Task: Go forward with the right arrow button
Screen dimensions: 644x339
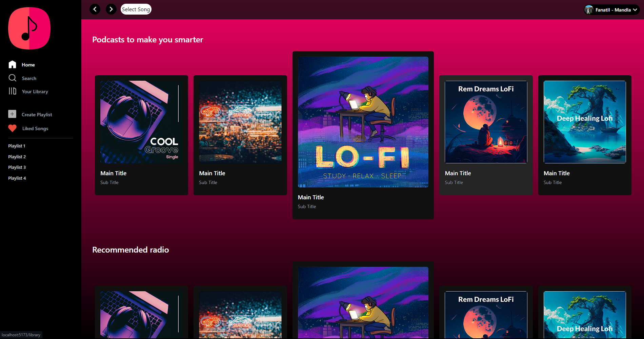Action: (x=111, y=9)
